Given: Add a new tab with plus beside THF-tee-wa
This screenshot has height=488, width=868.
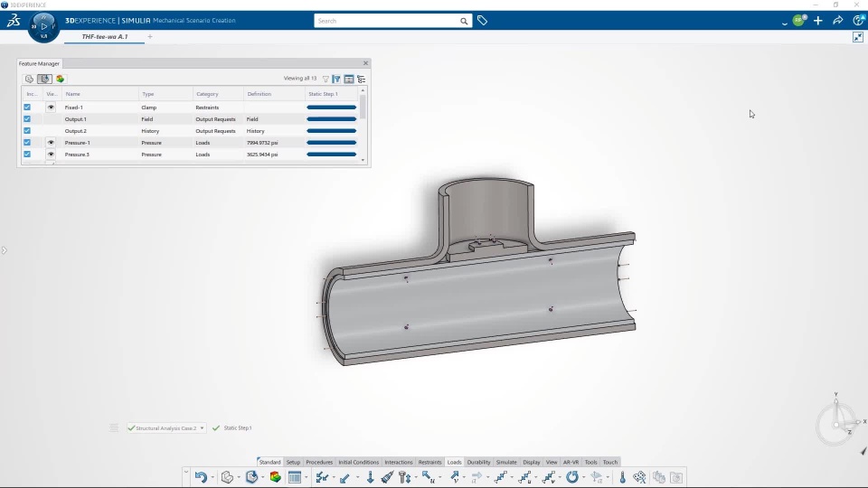Looking at the screenshot, I should pyautogui.click(x=150, y=36).
